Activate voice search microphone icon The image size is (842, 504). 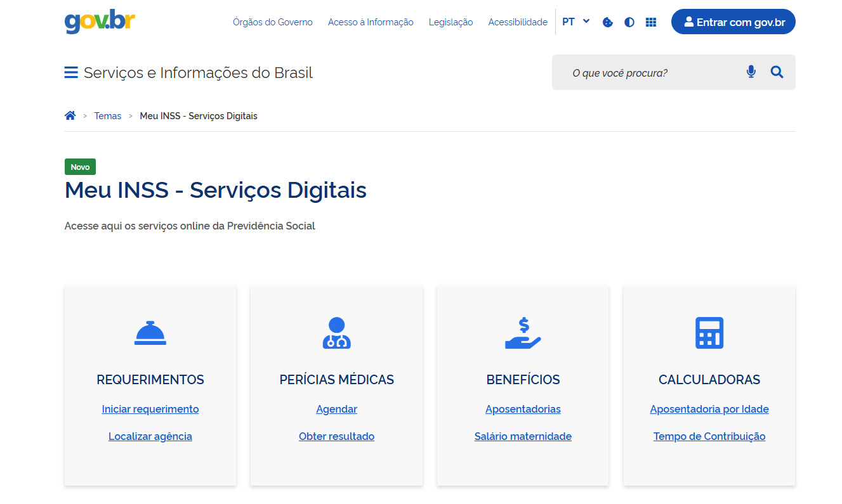pyautogui.click(x=751, y=72)
